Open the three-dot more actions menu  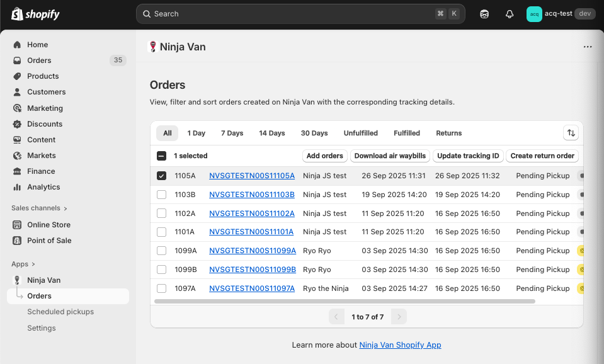(588, 47)
